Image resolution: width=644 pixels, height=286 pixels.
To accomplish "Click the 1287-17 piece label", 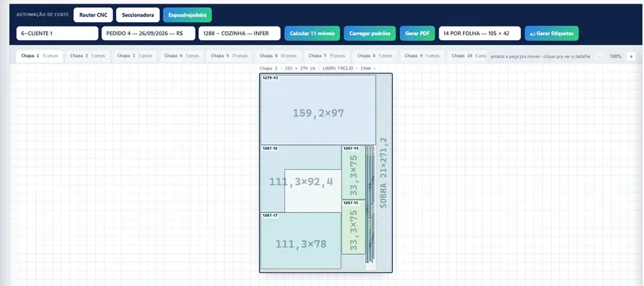I will coord(270,215).
